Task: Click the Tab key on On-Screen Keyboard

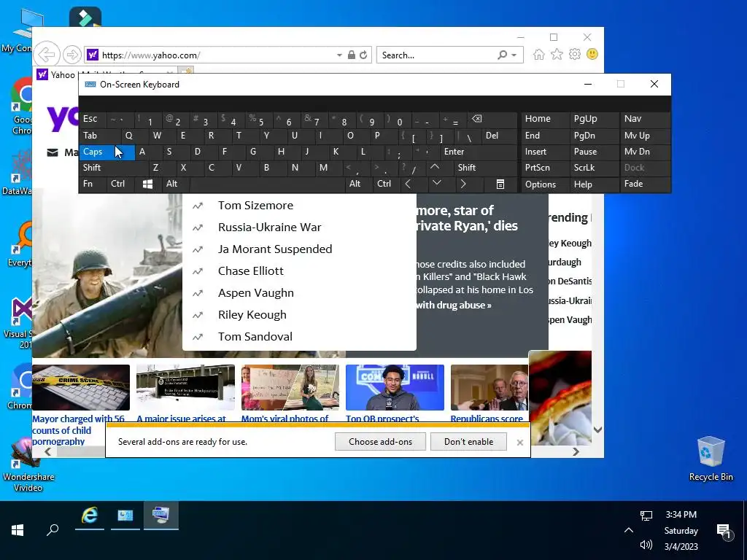Action: (x=100, y=136)
